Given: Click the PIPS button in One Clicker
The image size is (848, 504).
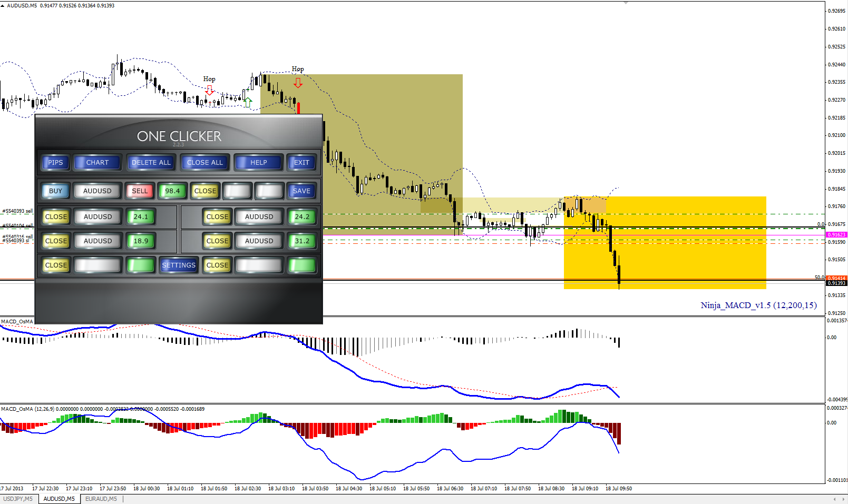Looking at the screenshot, I should 55,163.
